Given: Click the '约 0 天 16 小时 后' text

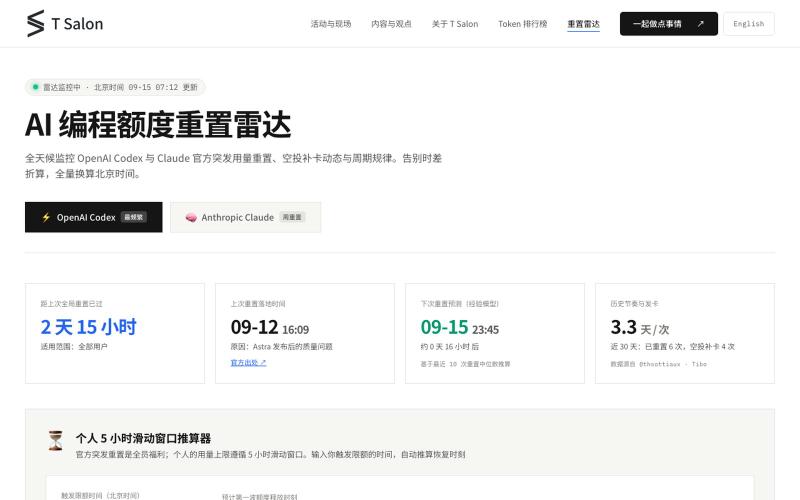Looking at the screenshot, I should coord(449,346).
